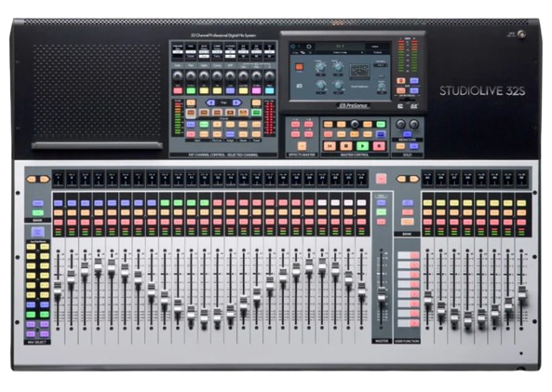Toggle the blue Select button on channel 1
The height and width of the screenshot is (392, 552).
coord(59,203)
